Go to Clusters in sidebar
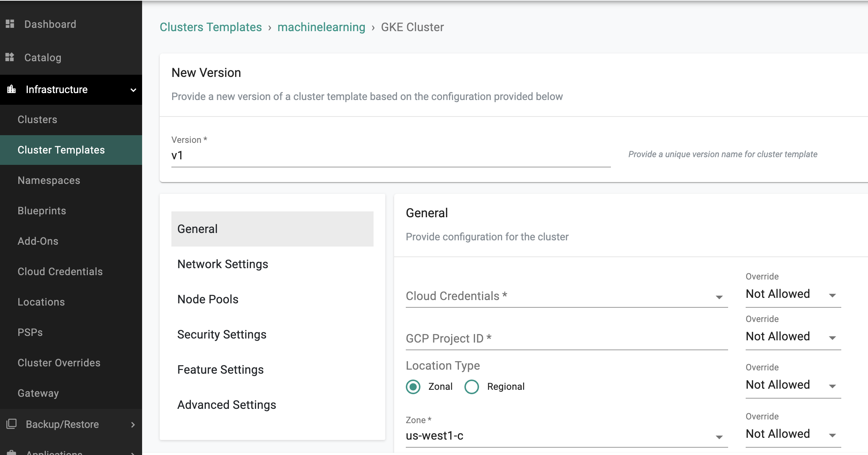 click(x=71, y=119)
